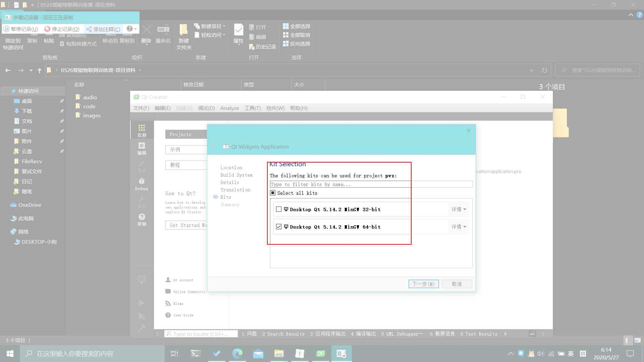
Task: Open the code folder in Explorer
Action: [86, 106]
